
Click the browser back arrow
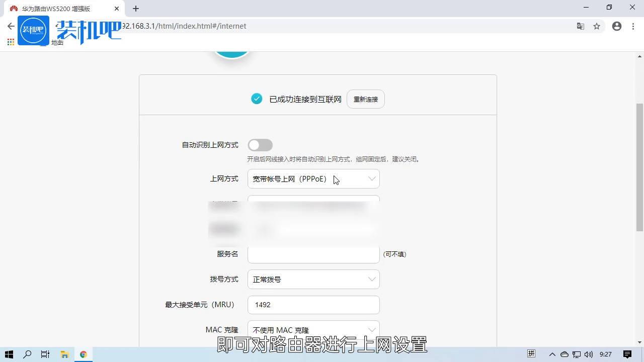(x=11, y=26)
